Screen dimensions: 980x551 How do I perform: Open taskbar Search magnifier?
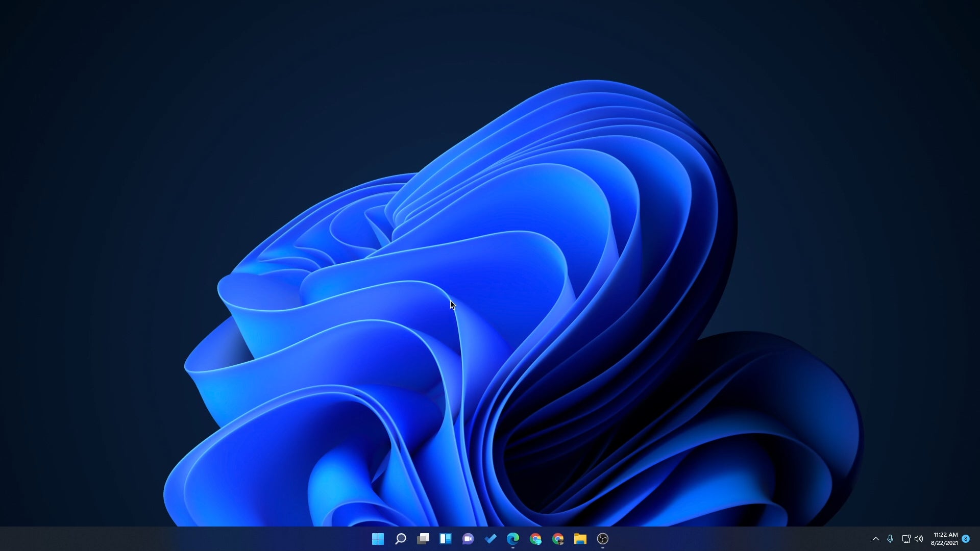pyautogui.click(x=401, y=539)
